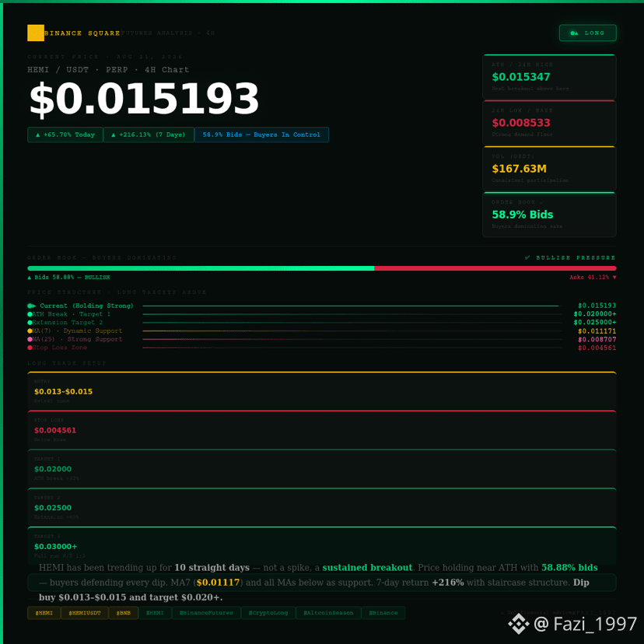This screenshot has width=644, height=644.
Task: Click the checkmark next to BULLISH PRESSURE
Action: (527, 257)
